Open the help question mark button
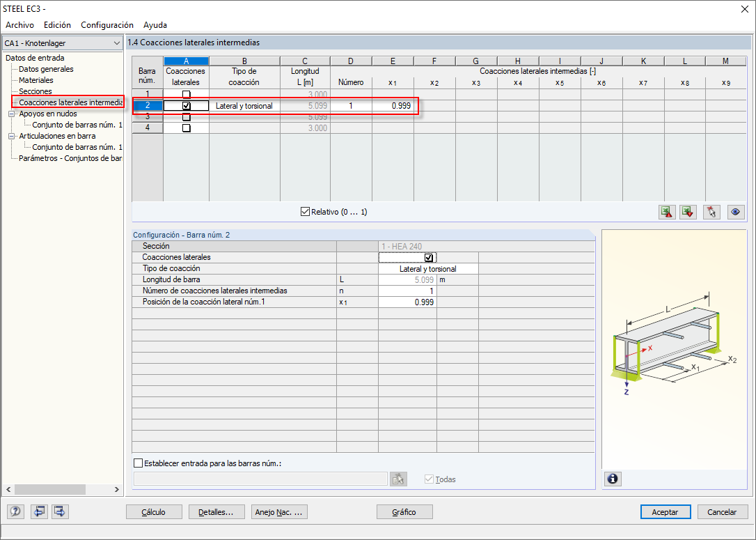This screenshot has width=756, height=540. (15, 511)
